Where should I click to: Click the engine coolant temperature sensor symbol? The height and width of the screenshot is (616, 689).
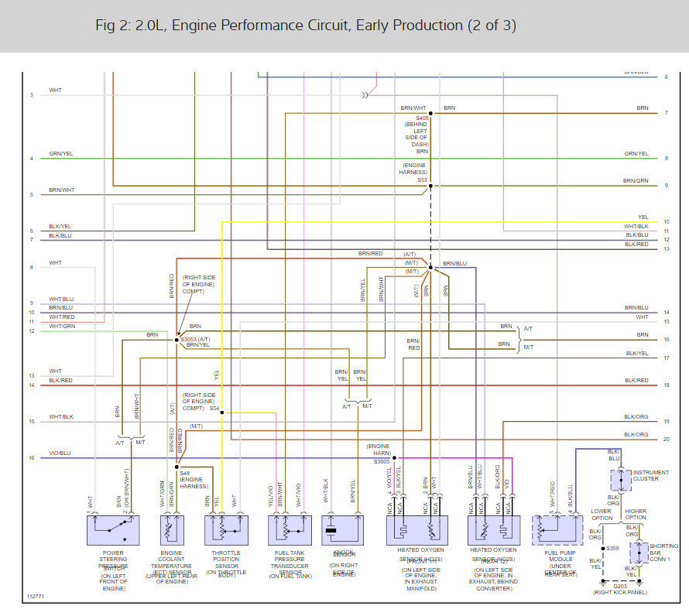(172, 530)
